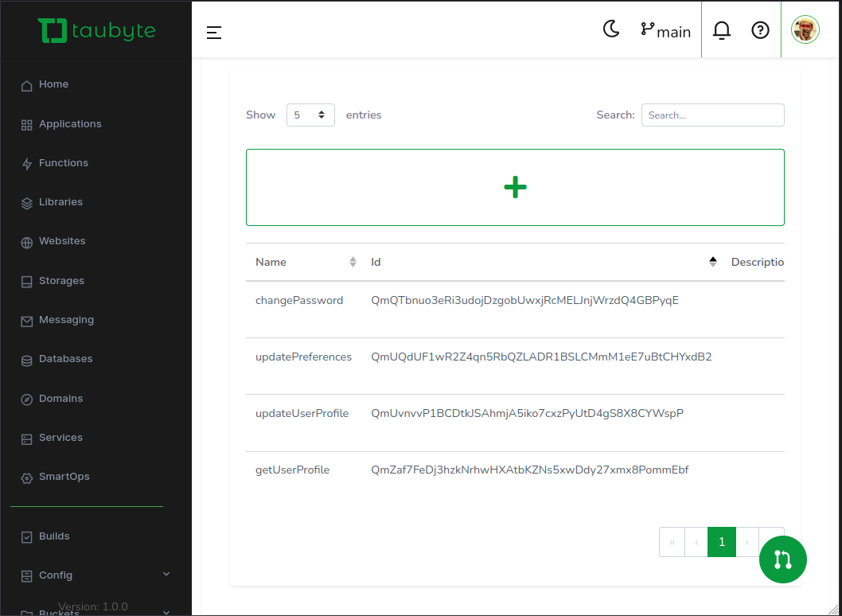
Task: Click the changePassword Id QmQTbnuo3e...
Action: [x=524, y=300]
